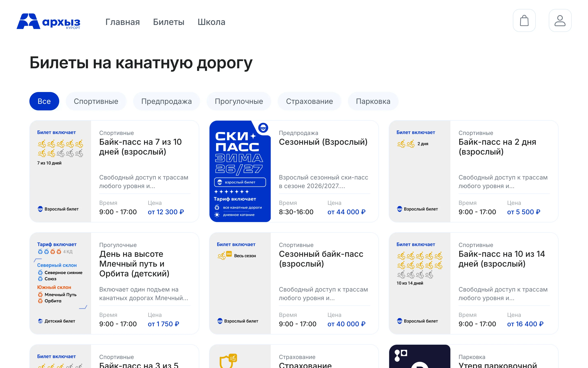Click the Орбита cable car icon
The image size is (588, 368).
pos(40,301)
